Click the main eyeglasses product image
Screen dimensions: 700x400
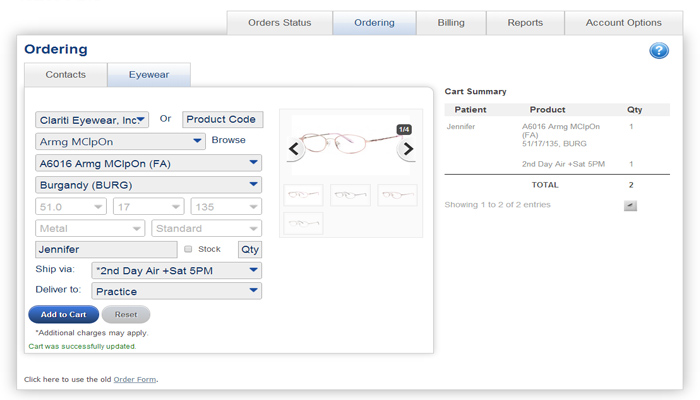350,143
